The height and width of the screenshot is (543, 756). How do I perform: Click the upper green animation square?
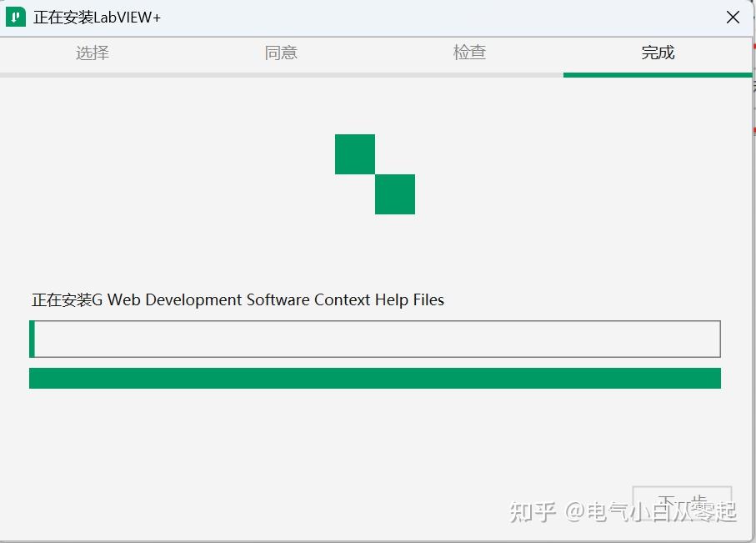coord(354,153)
